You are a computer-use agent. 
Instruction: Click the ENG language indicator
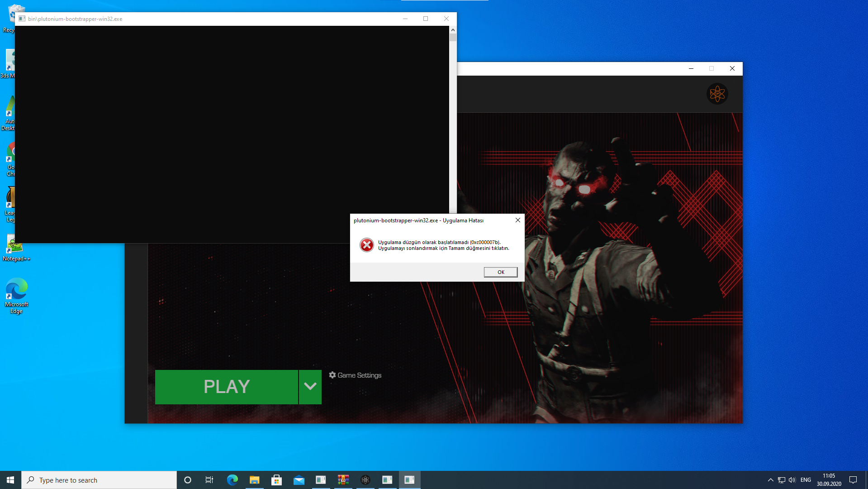pos(806,480)
